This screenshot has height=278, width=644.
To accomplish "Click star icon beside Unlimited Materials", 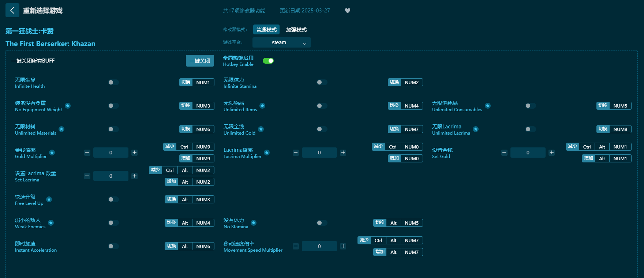I will pos(61,129).
